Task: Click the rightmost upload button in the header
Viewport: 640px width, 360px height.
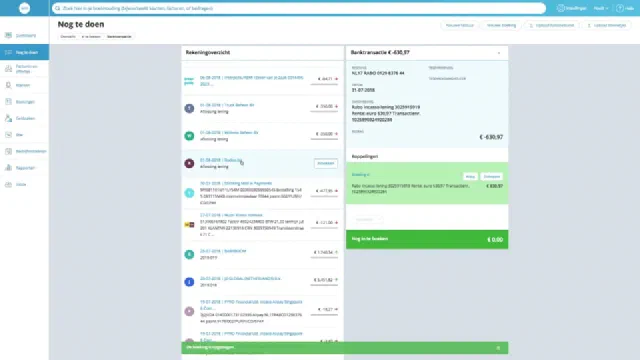Action: point(607,25)
